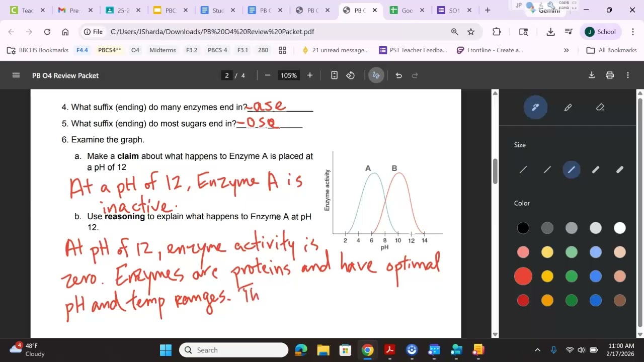The image size is (644, 362).
Task: Open the 21 unread messages bookmark
Action: coord(335,50)
